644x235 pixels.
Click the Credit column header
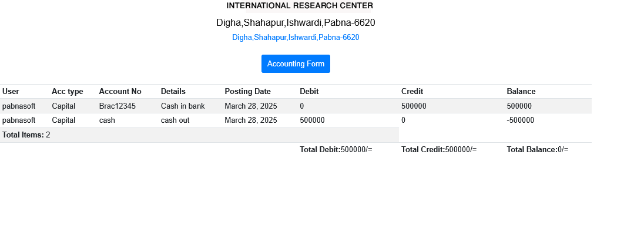pyautogui.click(x=412, y=91)
